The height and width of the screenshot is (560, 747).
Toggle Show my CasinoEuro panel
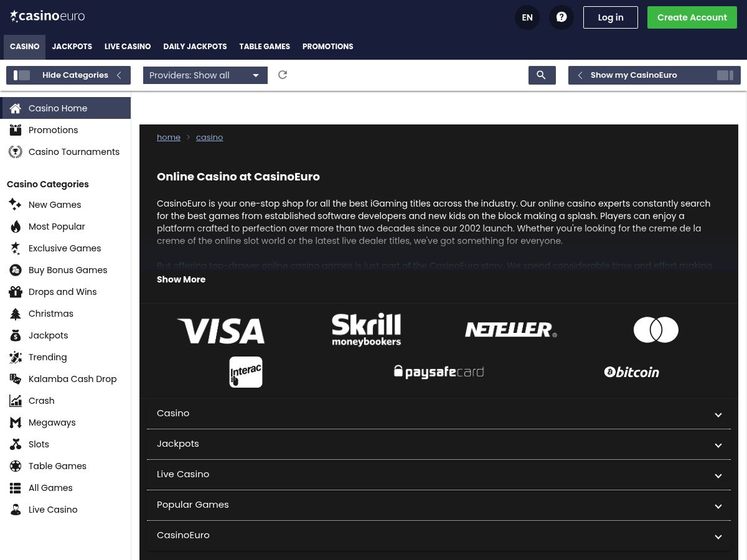pos(654,75)
